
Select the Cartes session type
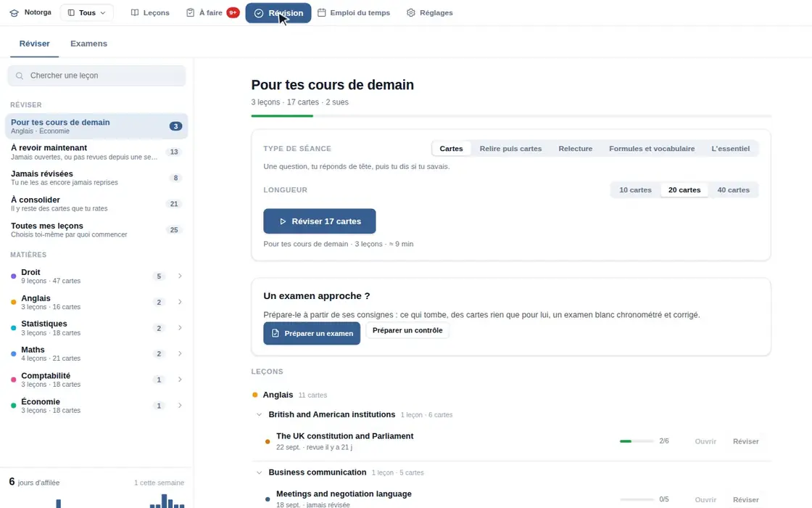pos(451,149)
